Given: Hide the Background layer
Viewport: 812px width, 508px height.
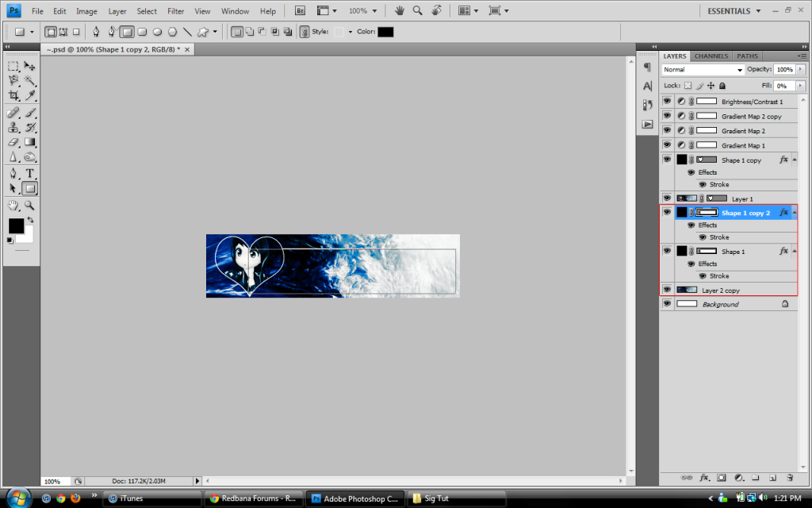Looking at the screenshot, I should [x=667, y=304].
